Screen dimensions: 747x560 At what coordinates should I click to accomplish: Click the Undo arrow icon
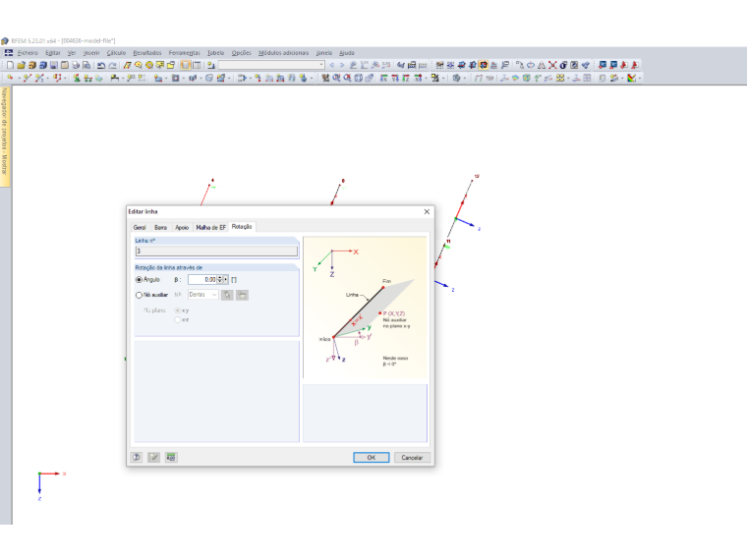click(101, 65)
